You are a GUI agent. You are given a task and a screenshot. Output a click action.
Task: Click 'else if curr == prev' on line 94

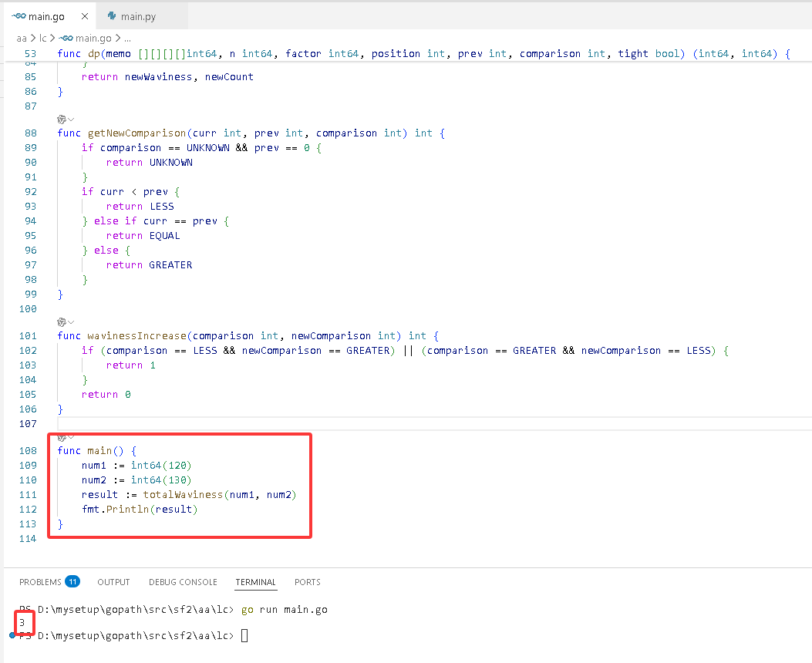click(x=155, y=221)
